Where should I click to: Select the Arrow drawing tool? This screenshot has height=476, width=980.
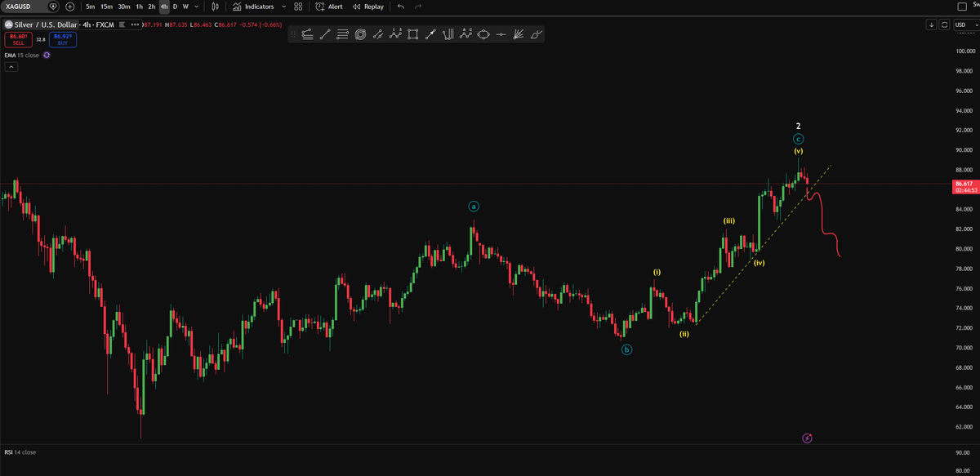pos(430,34)
